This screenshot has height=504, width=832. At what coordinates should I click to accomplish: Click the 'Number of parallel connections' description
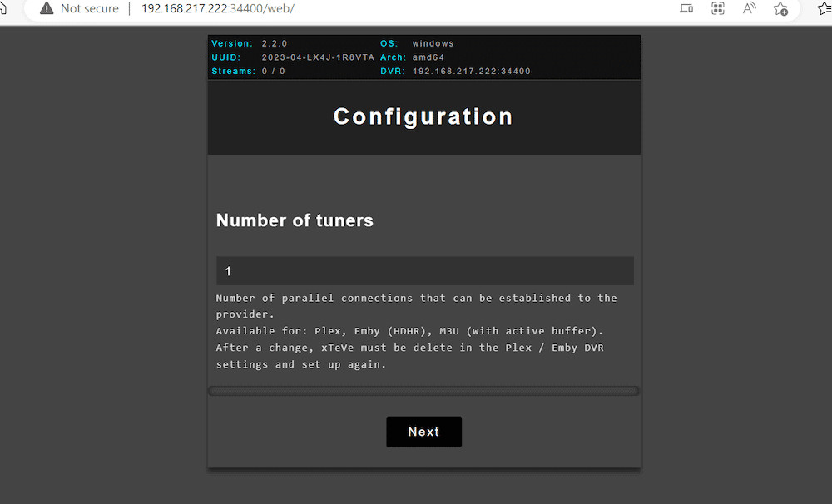pos(417,306)
